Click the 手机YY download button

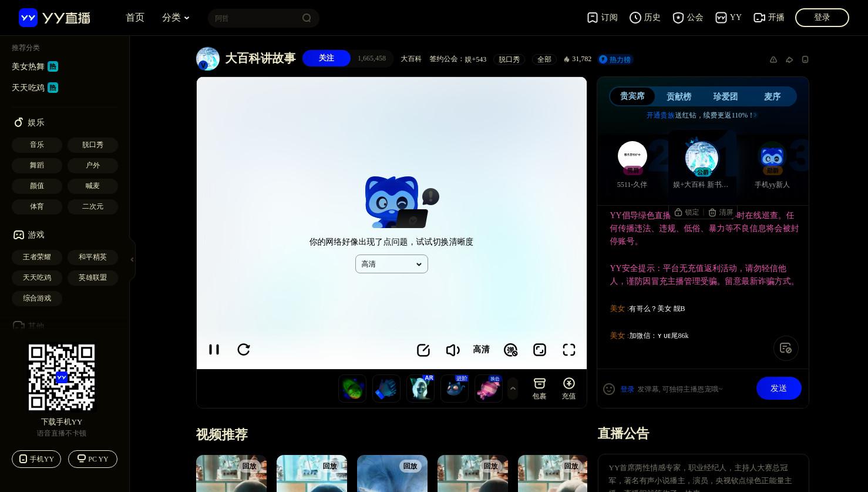[x=36, y=459]
